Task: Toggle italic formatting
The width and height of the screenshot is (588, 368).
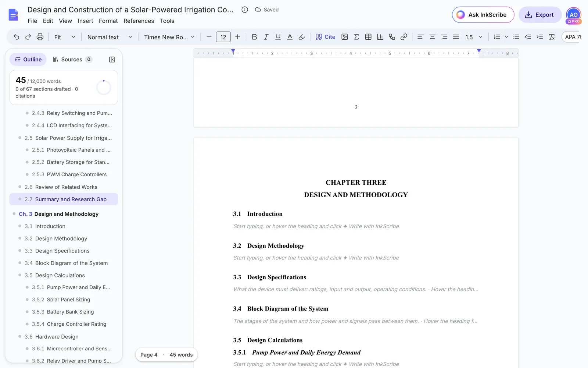Action: pyautogui.click(x=266, y=37)
